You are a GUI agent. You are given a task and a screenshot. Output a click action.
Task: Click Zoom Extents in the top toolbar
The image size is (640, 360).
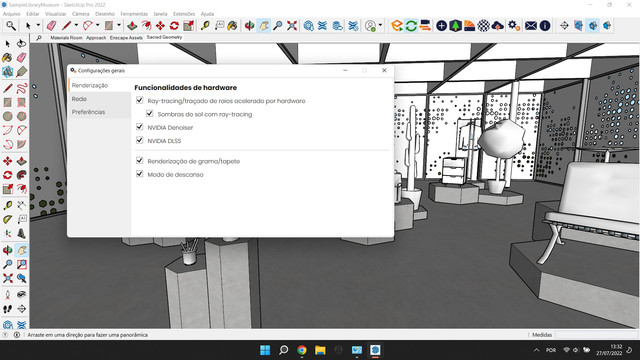click(x=292, y=26)
